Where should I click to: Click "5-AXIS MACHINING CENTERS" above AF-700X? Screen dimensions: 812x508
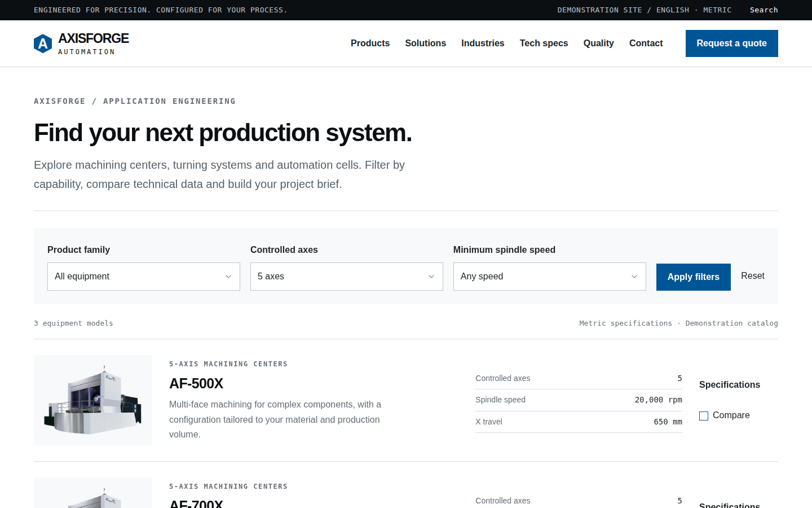228,487
